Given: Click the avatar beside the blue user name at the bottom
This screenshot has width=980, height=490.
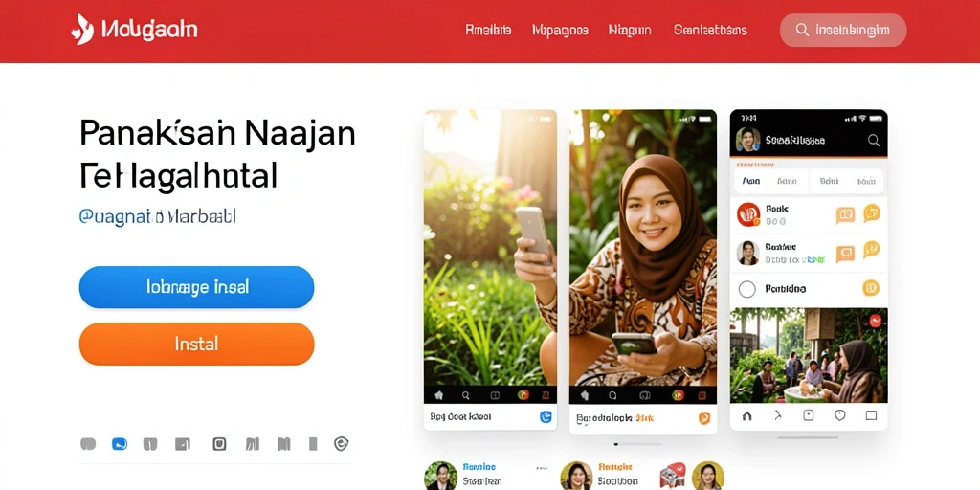Looking at the screenshot, I should [x=440, y=477].
